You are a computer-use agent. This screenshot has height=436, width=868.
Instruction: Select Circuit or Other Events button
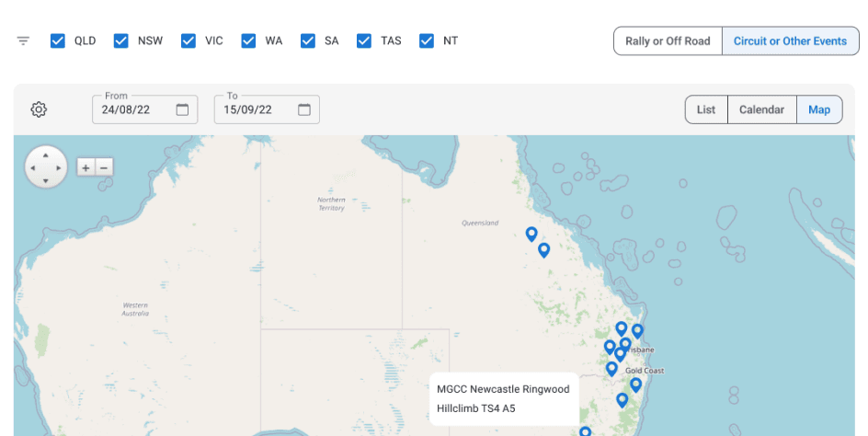point(790,41)
